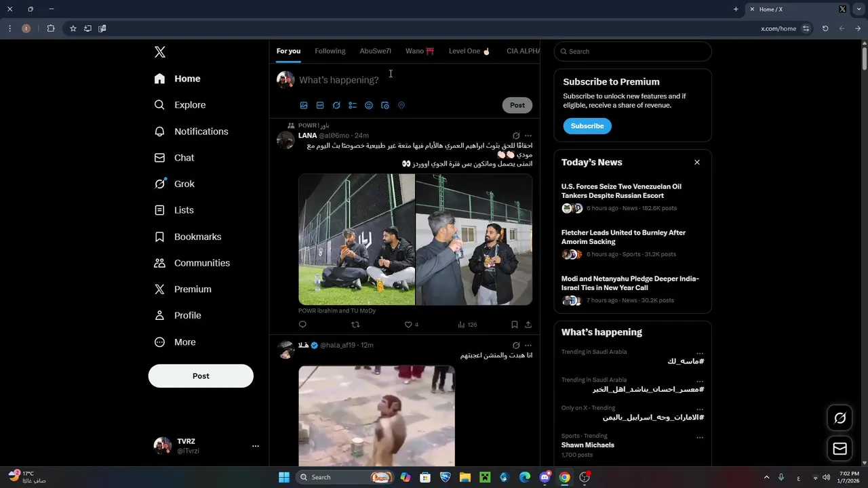Viewport: 868px width, 488px height.
Task: Switch to the Following tab
Action: [330, 52]
